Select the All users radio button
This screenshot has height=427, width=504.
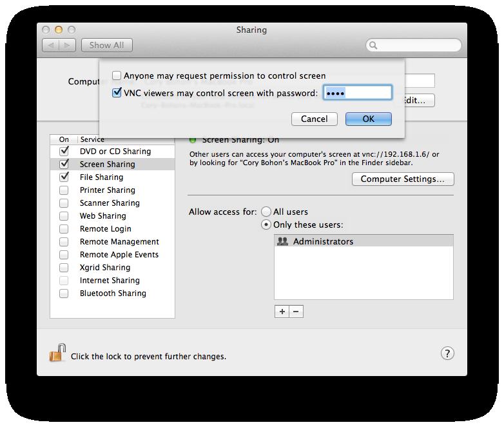pyautogui.click(x=266, y=212)
